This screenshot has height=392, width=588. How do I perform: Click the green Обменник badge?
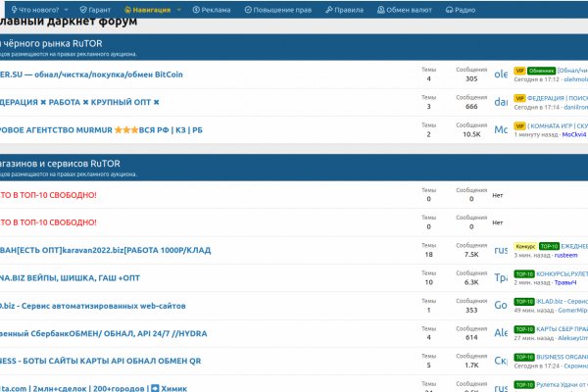coord(541,71)
